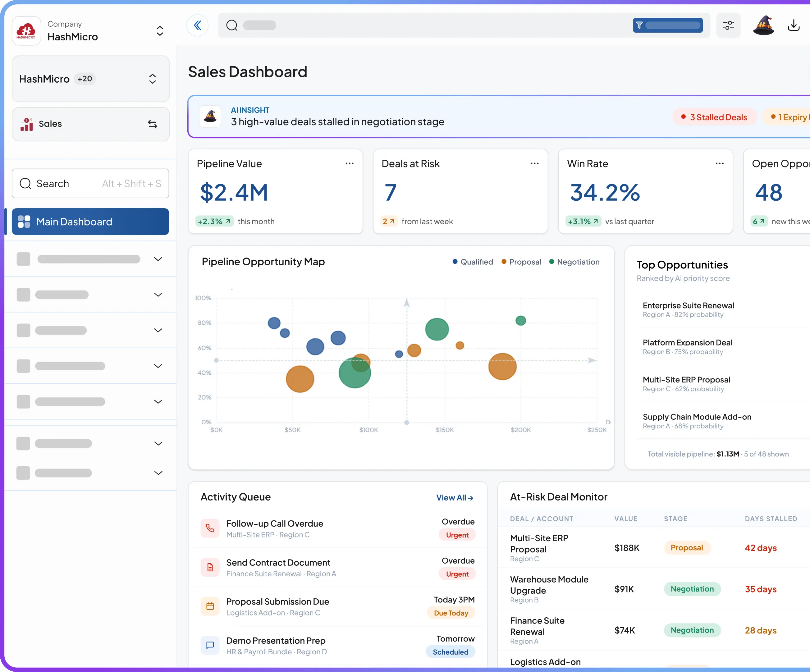The image size is (810, 672).
Task: Click the large green bubble below 40%
Action: pos(355,373)
